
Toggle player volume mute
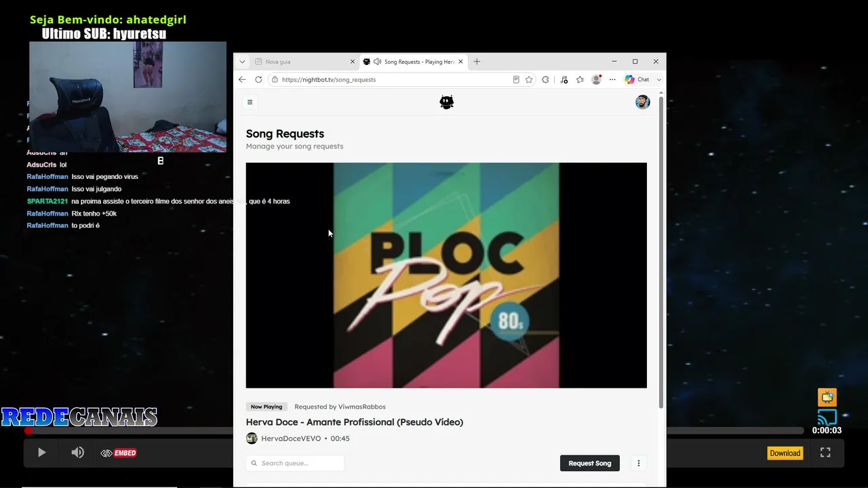pyautogui.click(x=78, y=453)
